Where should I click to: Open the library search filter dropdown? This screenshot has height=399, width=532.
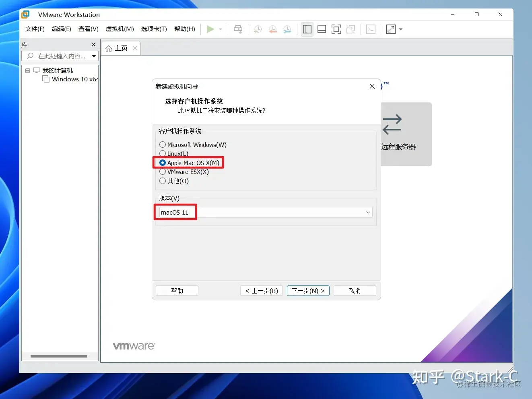point(94,56)
